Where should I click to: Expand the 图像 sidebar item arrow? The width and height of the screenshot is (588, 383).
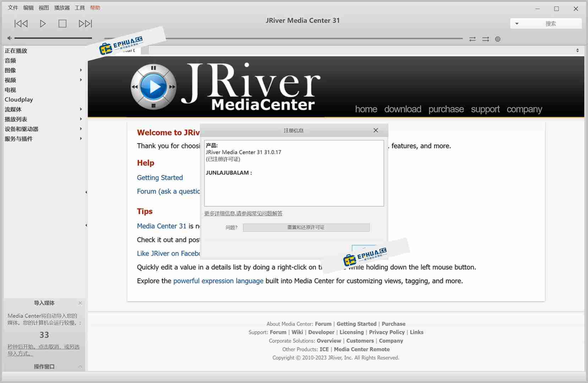point(81,70)
